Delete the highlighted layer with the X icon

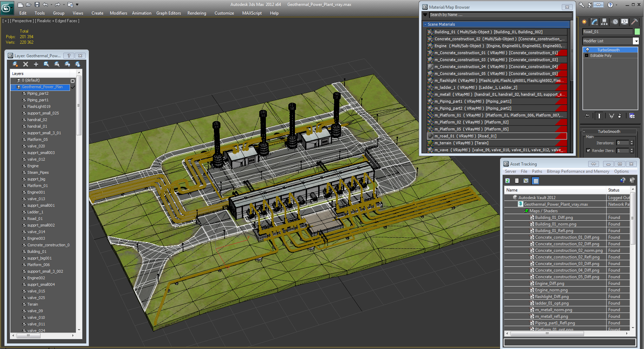[25, 64]
